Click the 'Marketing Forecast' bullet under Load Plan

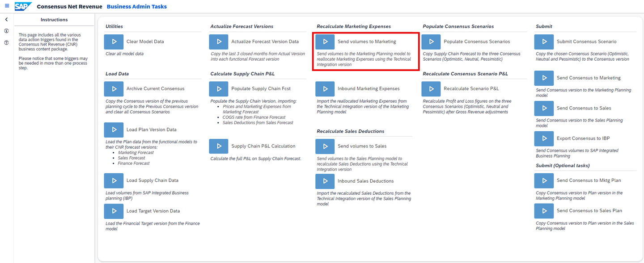pyautogui.click(x=136, y=153)
